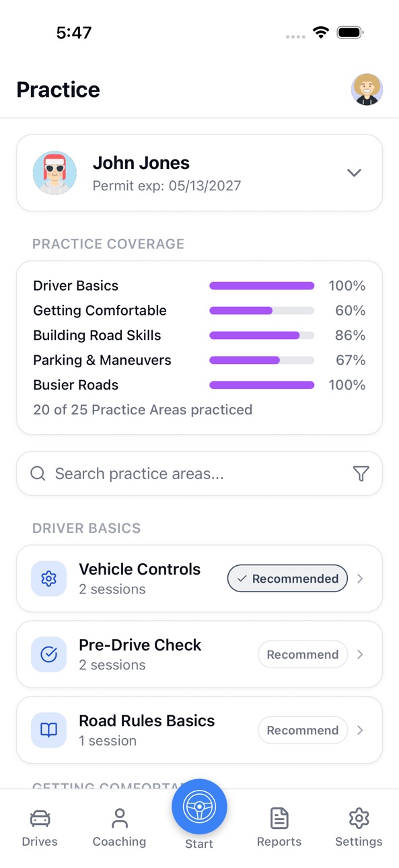Expand the John Jones driver selector
The height and width of the screenshot is (868, 399).
(x=354, y=173)
